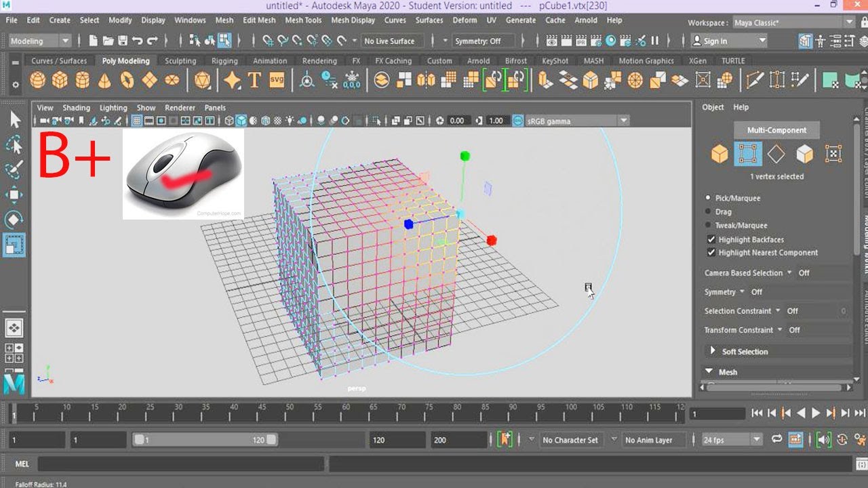Select the Lasso Select tool
The height and width of the screenshot is (488, 868).
click(x=14, y=144)
